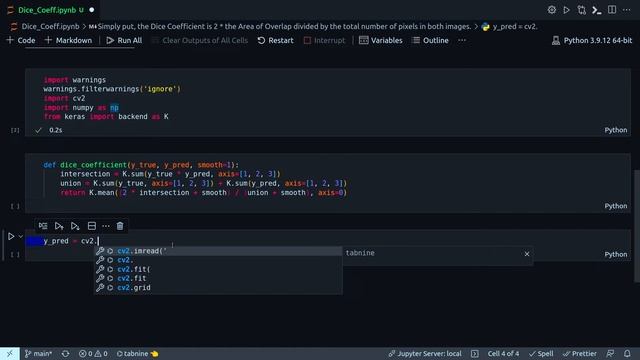Screen dimensions: 640x360
Task: Click the Dice_Coeff.ipynb breadcrumb
Action: pyautogui.click(x=50, y=27)
